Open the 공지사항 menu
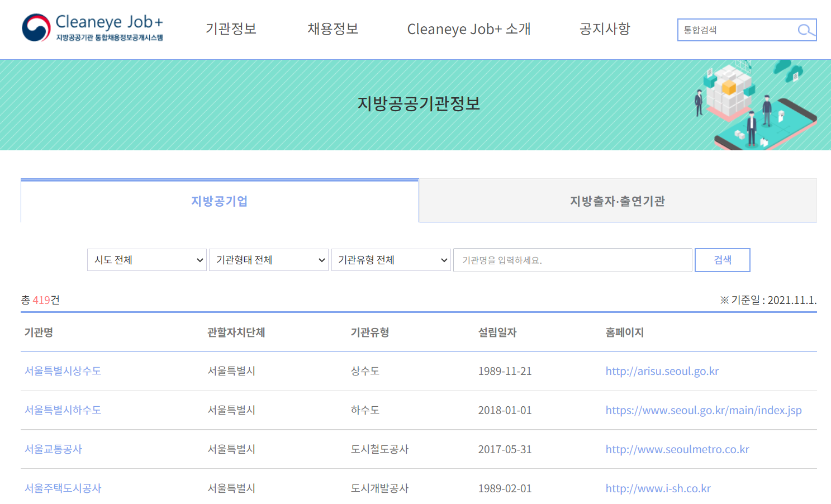 coord(605,29)
